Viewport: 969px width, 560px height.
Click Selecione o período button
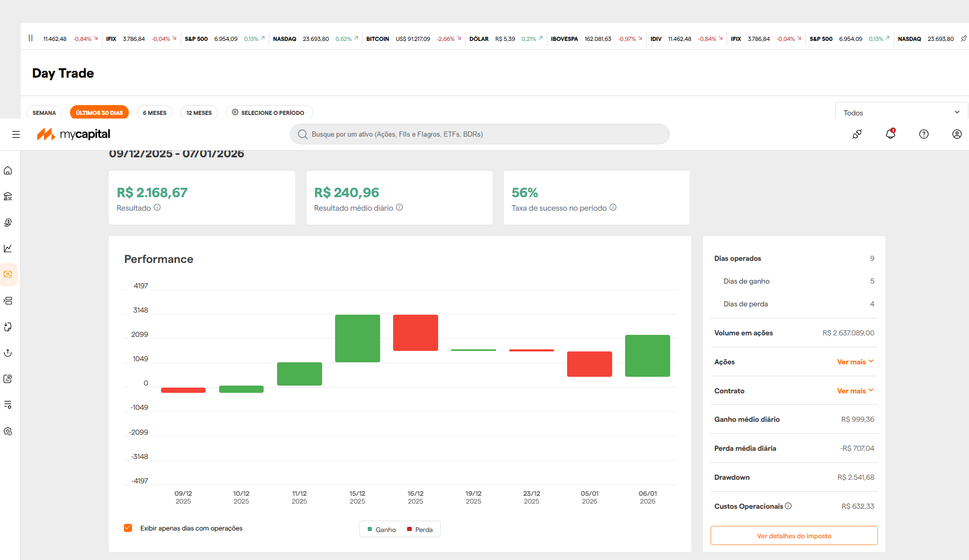click(x=269, y=113)
